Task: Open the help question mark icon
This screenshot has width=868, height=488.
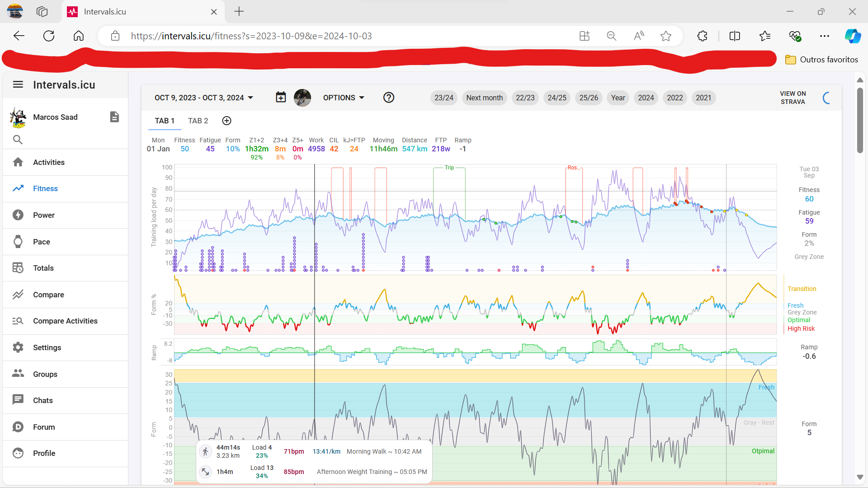Action: pyautogui.click(x=389, y=98)
